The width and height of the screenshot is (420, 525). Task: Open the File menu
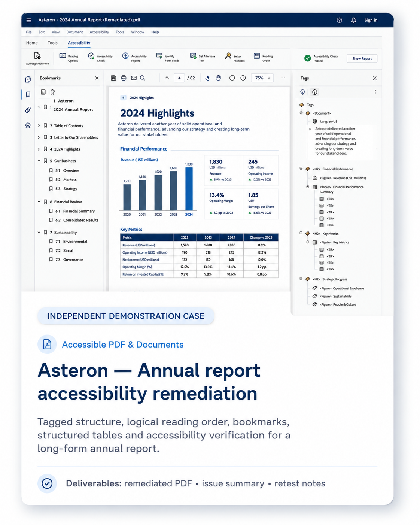pyautogui.click(x=29, y=32)
